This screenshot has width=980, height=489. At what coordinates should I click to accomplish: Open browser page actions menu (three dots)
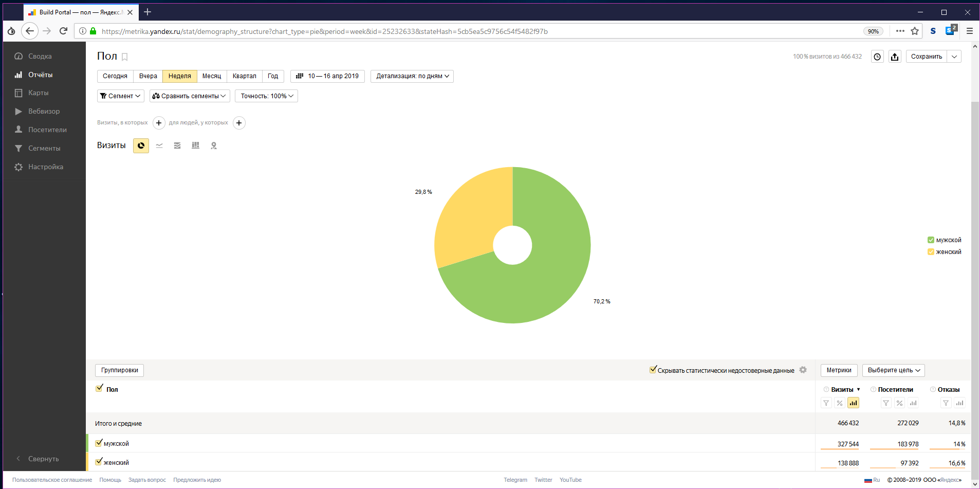click(900, 31)
